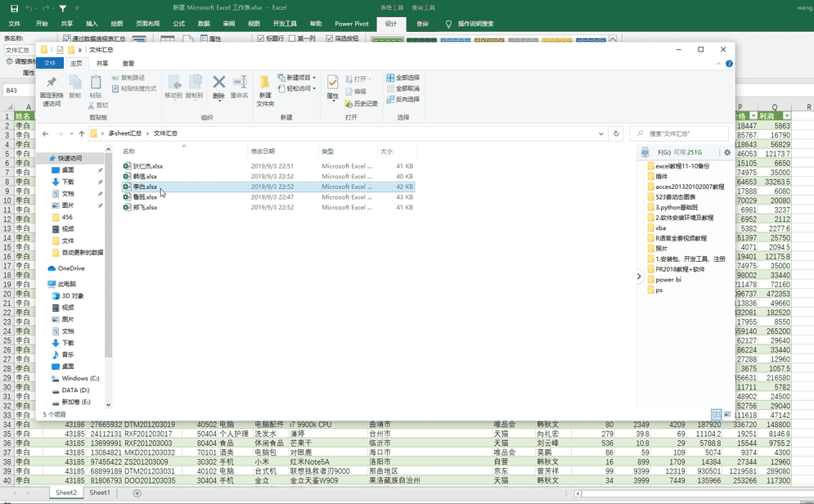Screen dimensions: 814x504
Task: Open OneDrive in the navigation pane
Action: tap(70, 268)
